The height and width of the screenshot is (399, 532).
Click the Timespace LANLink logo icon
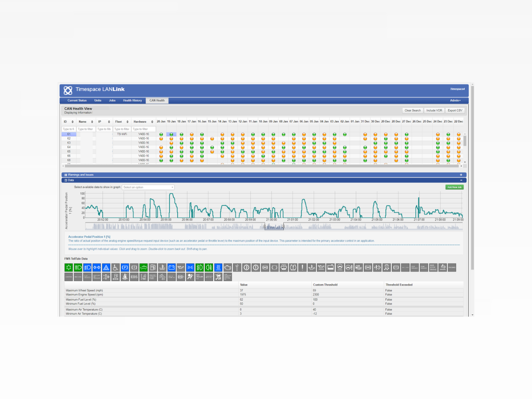(68, 90)
